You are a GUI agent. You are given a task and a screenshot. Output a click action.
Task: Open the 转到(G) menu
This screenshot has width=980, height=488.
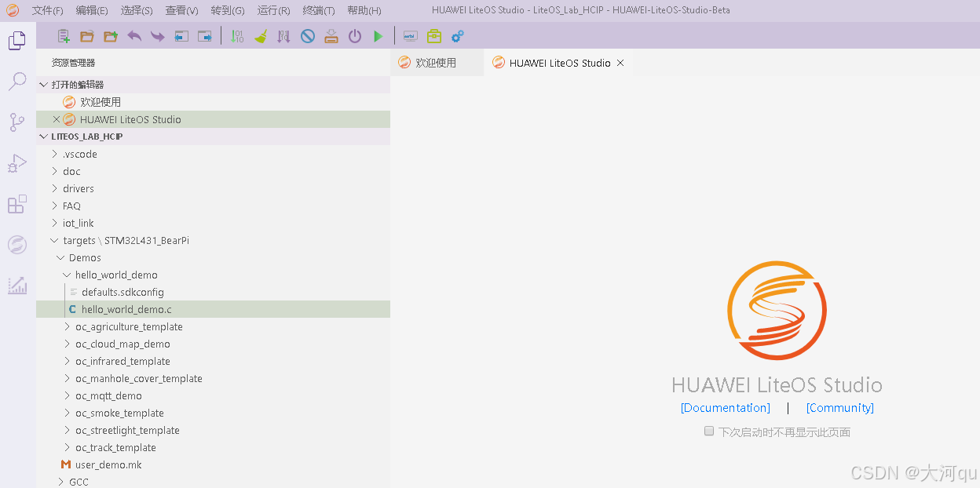[228, 10]
